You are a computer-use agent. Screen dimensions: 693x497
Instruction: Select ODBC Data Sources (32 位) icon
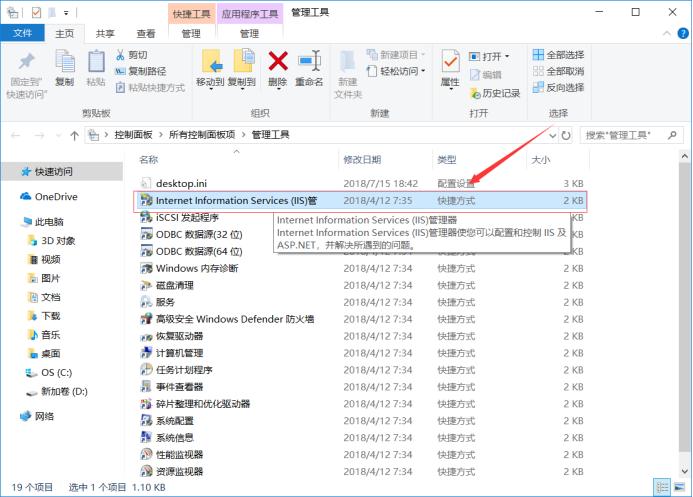(x=146, y=234)
